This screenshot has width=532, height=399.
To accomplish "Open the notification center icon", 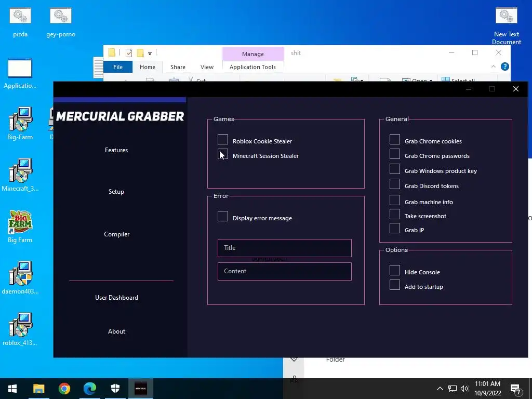I will 515,389.
